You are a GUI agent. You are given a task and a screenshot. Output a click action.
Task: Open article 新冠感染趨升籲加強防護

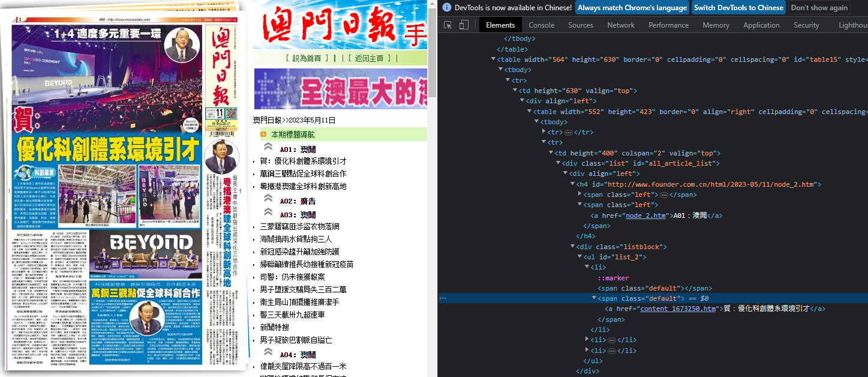300,252
